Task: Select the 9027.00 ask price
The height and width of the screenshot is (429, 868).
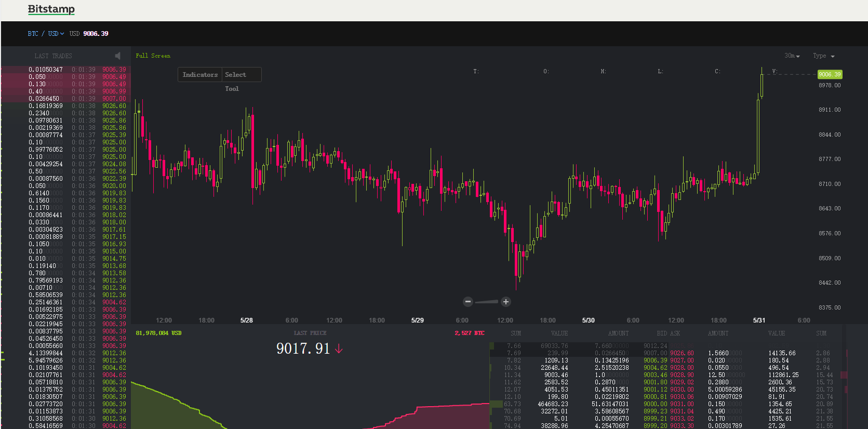Action: 682,360
